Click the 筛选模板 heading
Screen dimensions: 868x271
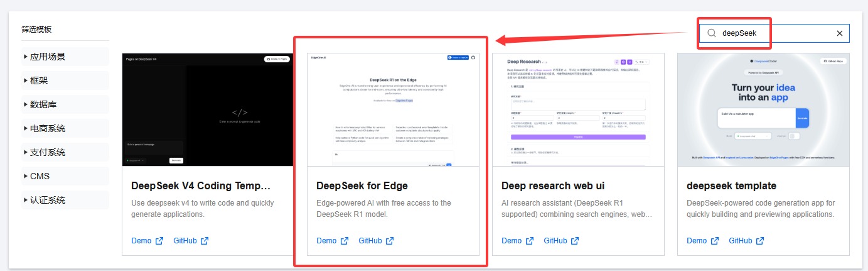click(36, 30)
